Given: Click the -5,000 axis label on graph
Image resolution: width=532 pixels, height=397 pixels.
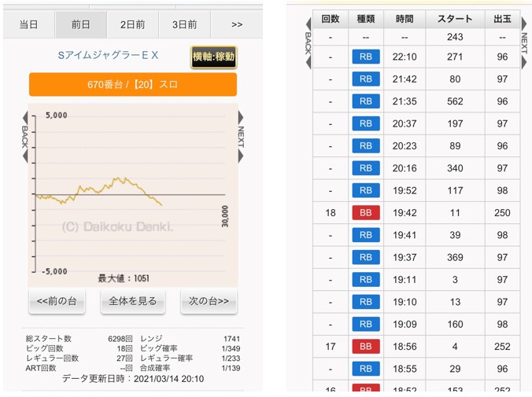Looking at the screenshot, I should (x=54, y=271).
